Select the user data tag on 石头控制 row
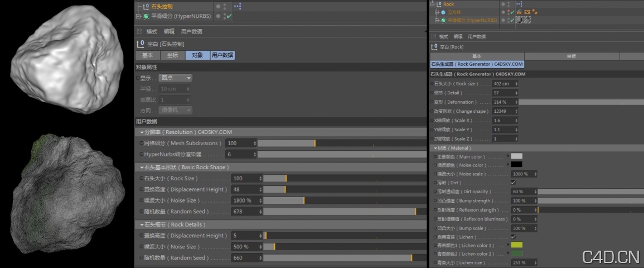The width and height of the screenshot is (644, 268). click(238, 6)
